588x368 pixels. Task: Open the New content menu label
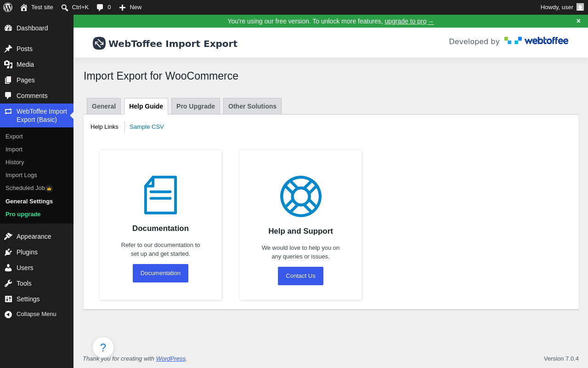(x=136, y=7)
